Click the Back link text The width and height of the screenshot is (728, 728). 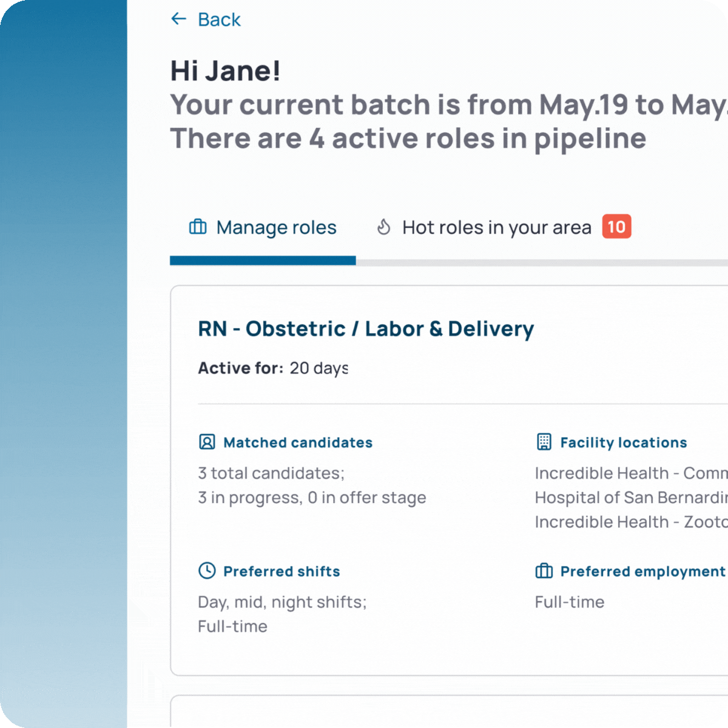point(219,20)
